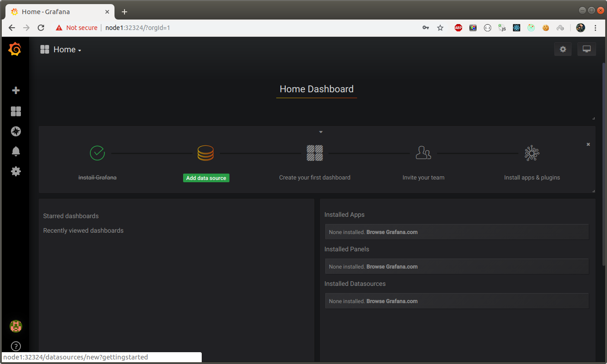Screen dimensions: 607x364
Task: Open the Chrome three-dot menu
Action: [x=596, y=28]
